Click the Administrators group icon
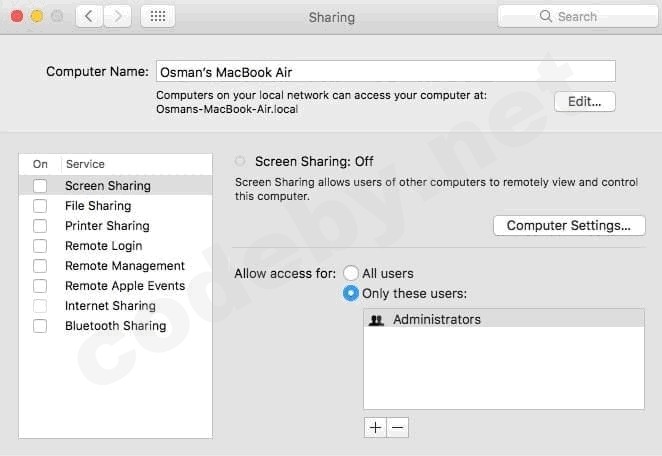Viewport: 662px width, 456px height. click(x=377, y=320)
